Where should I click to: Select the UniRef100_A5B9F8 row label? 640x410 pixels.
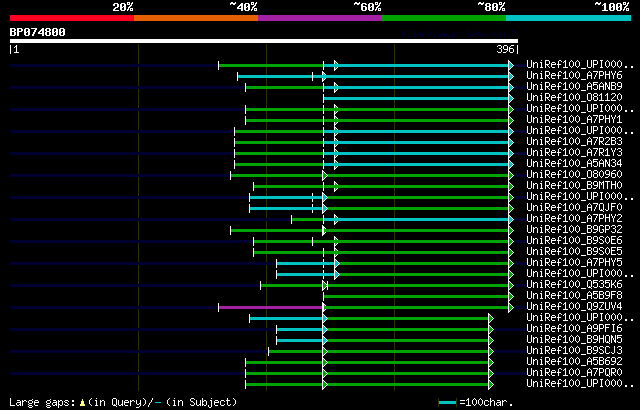[574, 296]
